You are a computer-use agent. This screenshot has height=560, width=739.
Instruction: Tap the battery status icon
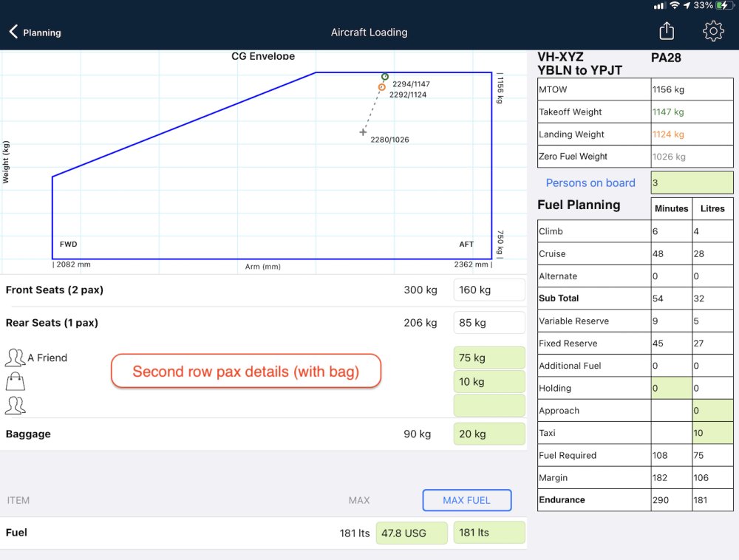click(x=724, y=5)
